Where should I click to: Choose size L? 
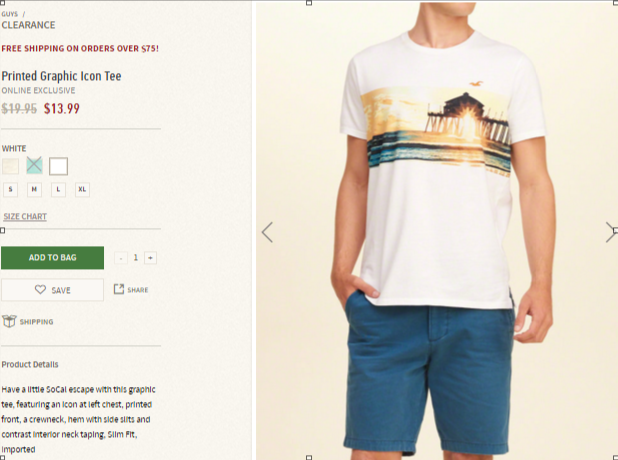coord(58,189)
